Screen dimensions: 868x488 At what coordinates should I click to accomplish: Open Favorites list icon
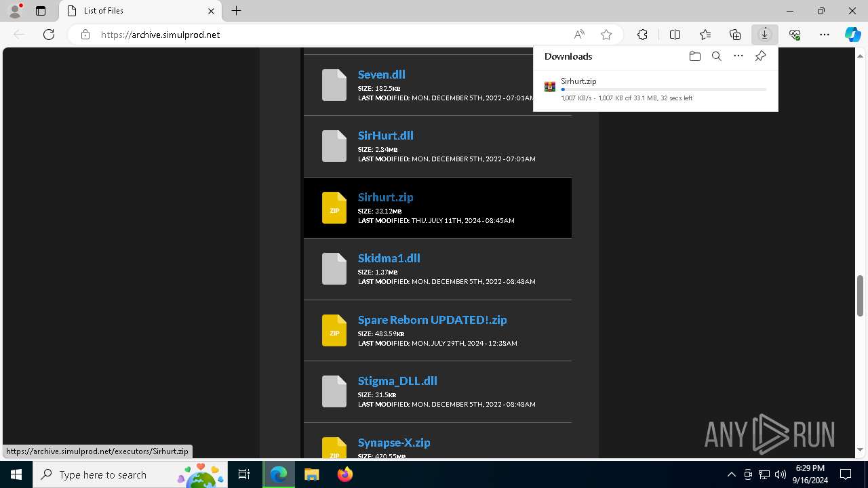(705, 35)
